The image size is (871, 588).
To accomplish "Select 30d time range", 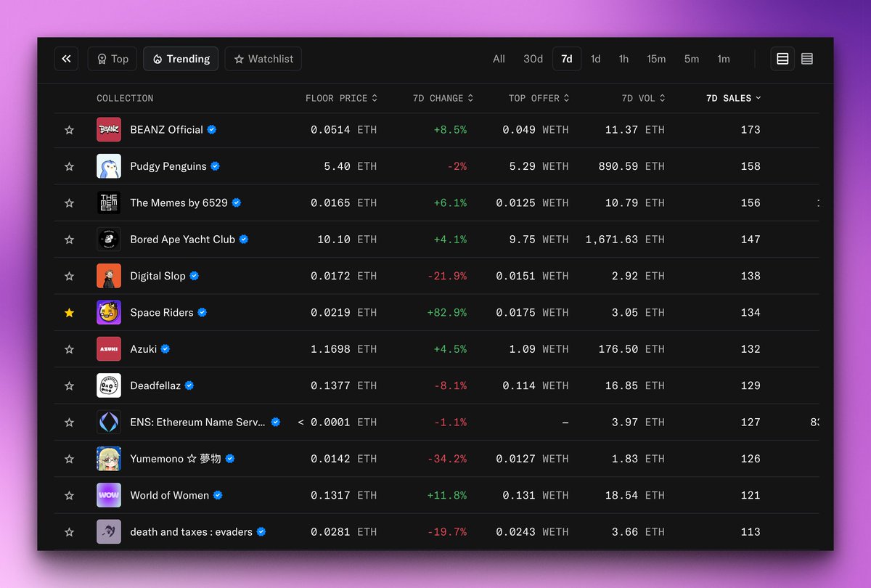I will [533, 59].
